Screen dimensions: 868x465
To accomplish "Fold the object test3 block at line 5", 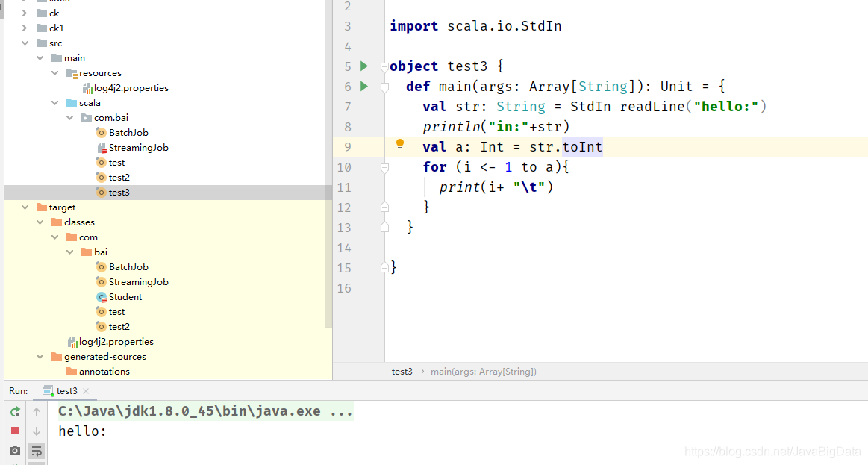I will [384, 67].
